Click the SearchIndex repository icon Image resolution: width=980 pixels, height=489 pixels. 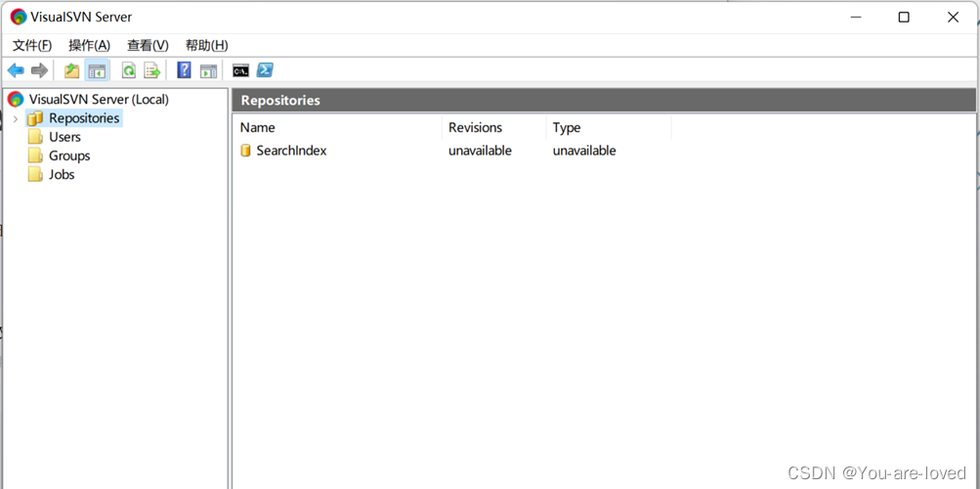pyautogui.click(x=245, y=151)
